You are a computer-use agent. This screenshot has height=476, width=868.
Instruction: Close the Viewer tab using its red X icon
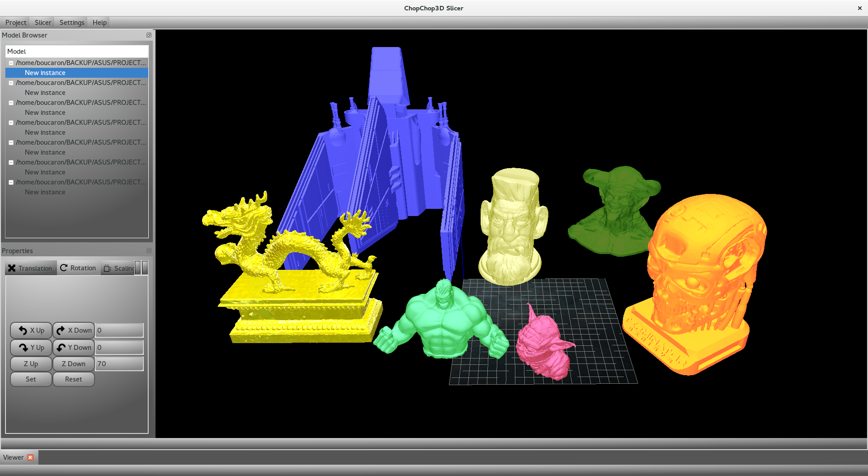pos(30,457)
